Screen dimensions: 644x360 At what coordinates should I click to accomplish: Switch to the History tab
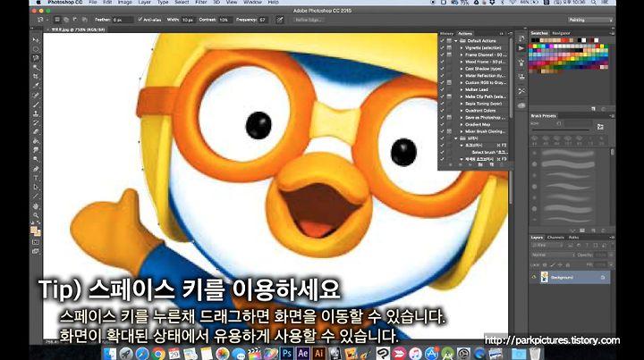click(x=446, y=33)
